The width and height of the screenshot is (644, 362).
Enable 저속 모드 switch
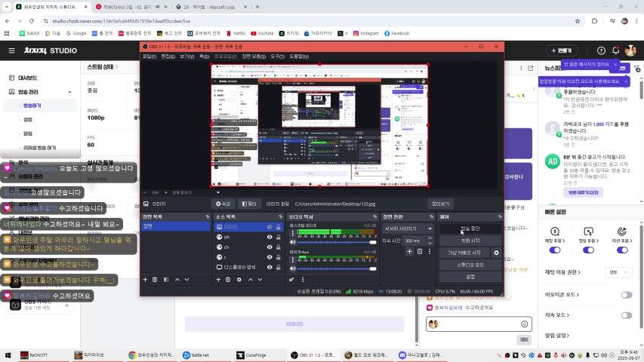pos(627,315)
